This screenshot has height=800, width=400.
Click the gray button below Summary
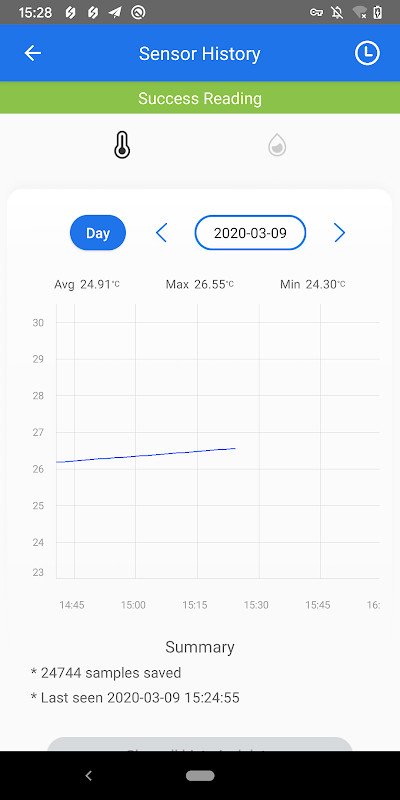(200, 744)
